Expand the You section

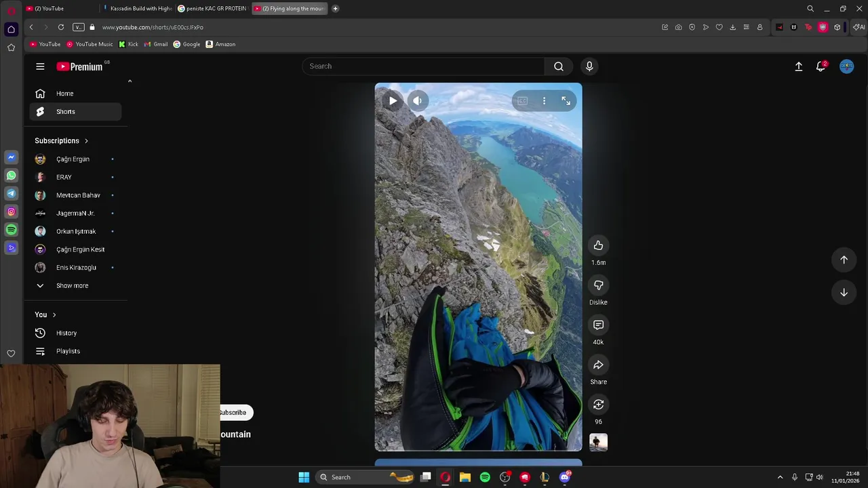click(x=45, y=314)
